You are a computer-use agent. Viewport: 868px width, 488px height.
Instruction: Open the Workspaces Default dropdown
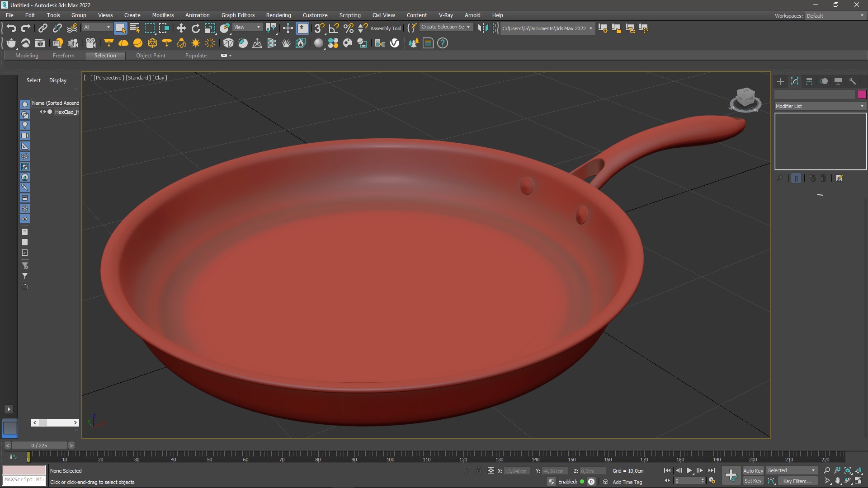[x=835, y=16]
